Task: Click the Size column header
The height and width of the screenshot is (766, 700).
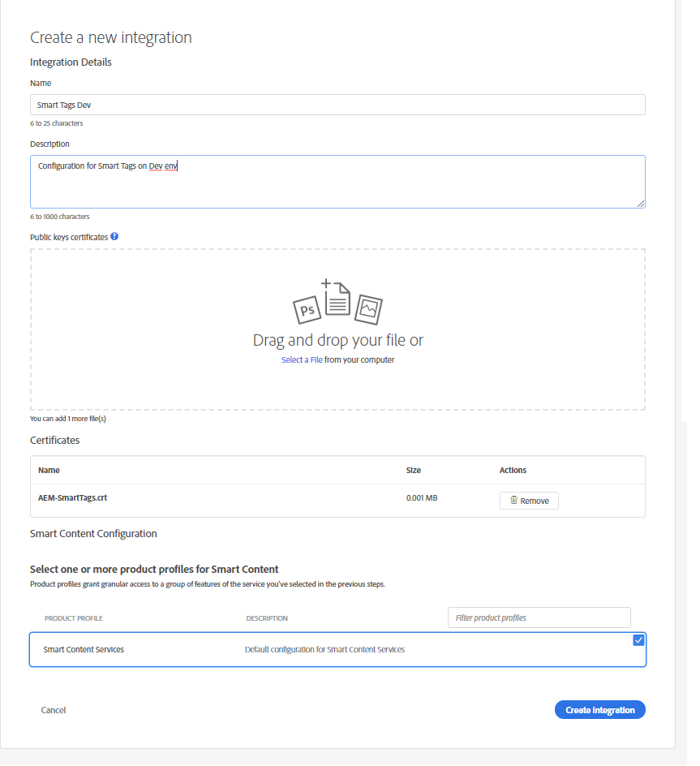Action: [413, 470]
